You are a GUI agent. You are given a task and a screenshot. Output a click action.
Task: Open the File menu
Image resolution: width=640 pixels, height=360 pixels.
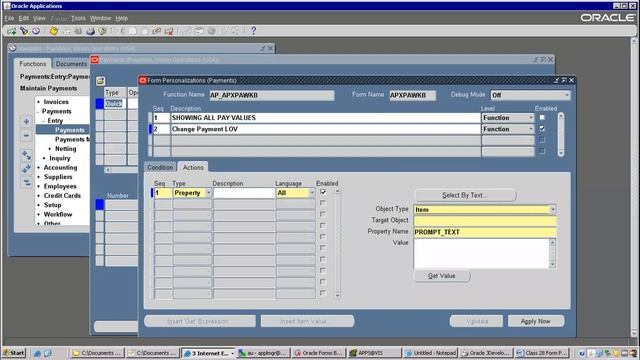pos(9,18)
